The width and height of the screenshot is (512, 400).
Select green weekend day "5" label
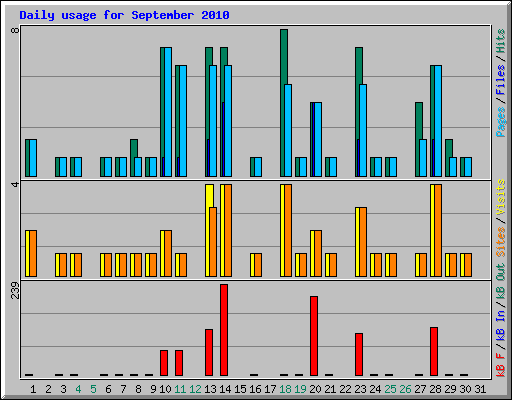(93, 389)
